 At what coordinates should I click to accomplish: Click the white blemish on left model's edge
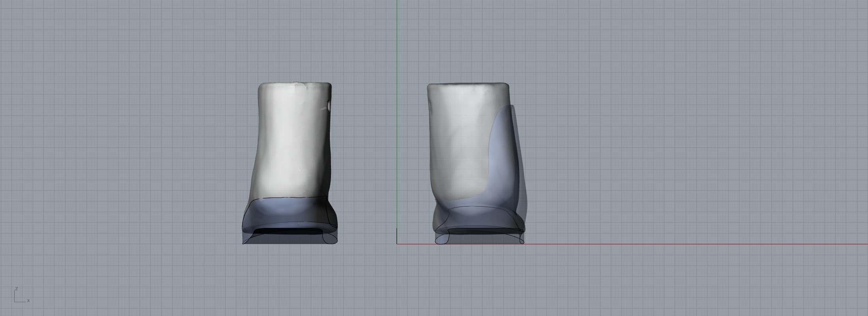(329, 106)
